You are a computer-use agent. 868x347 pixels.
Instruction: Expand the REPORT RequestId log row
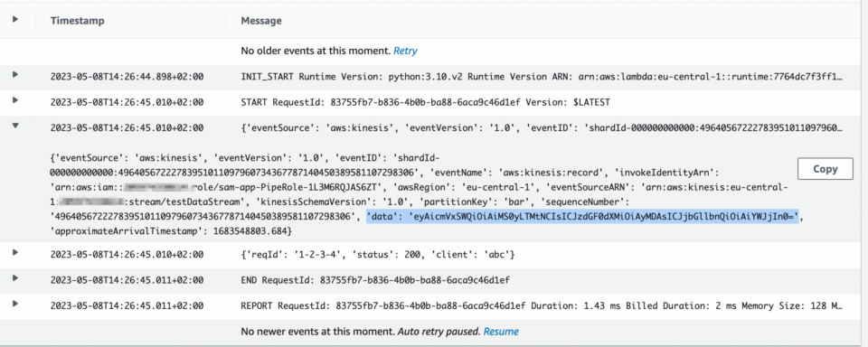(x=15, y=304)
